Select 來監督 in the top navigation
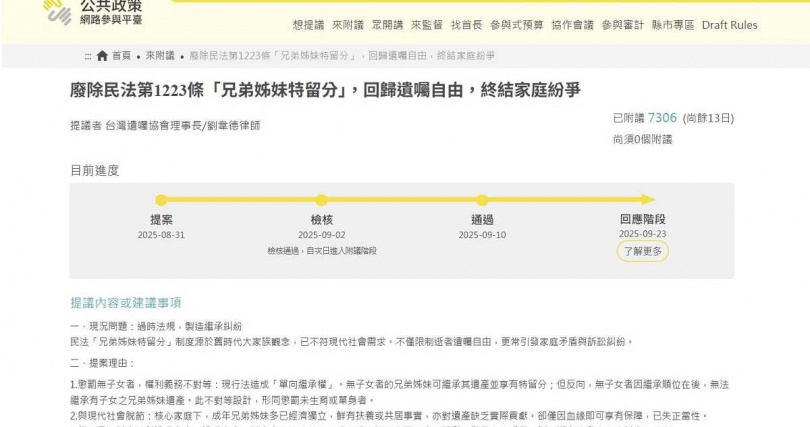This screenshot has width=810, height=427. click(x=426, y=25)
